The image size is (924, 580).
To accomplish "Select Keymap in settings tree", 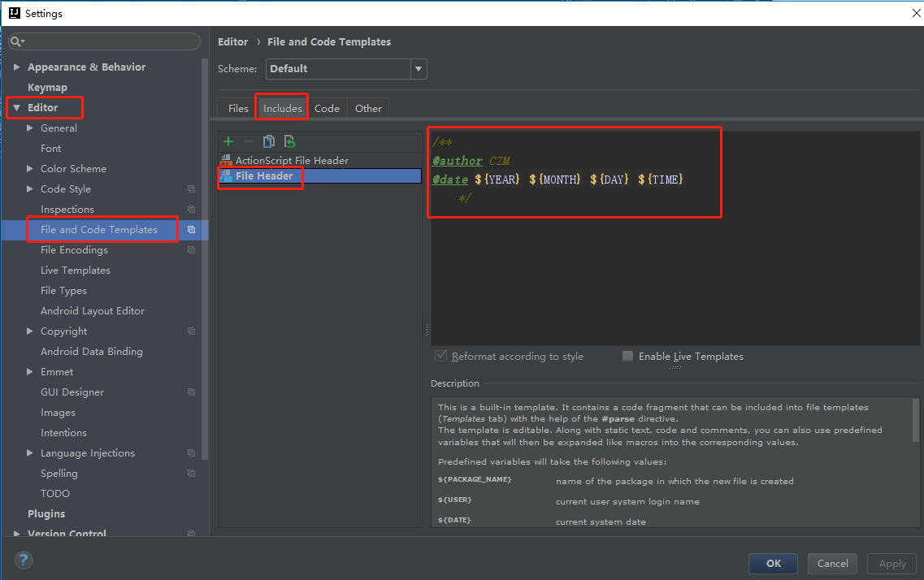I will (47, 87).
